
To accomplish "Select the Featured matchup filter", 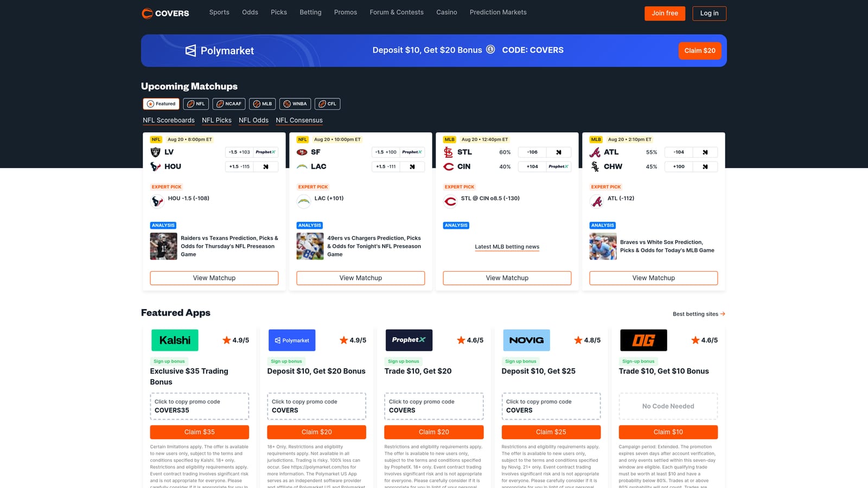I will tap(161, 104).
